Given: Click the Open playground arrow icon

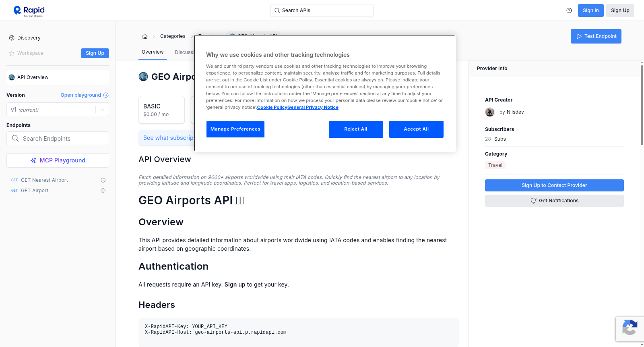Looking at the screenshot, I should point(106,95).
